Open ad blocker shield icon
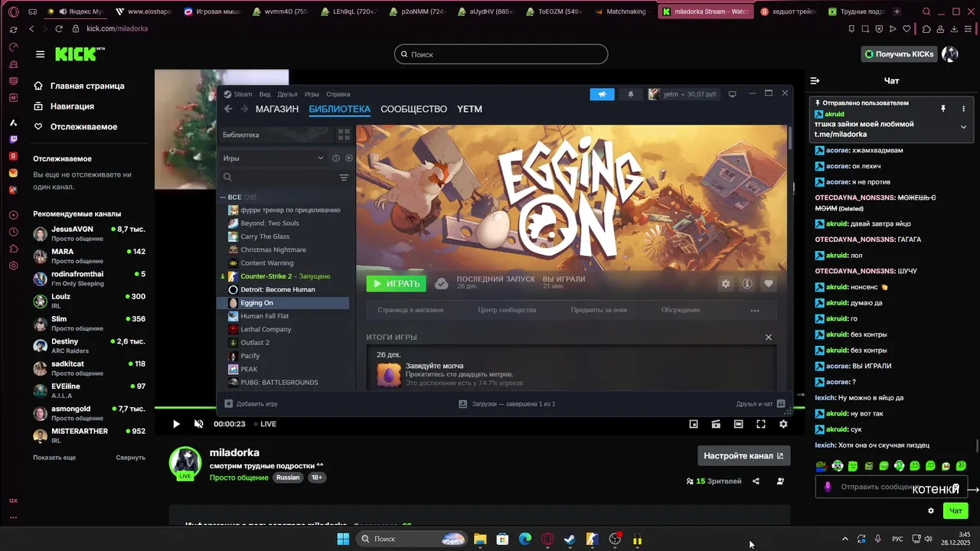 [879, 29]
